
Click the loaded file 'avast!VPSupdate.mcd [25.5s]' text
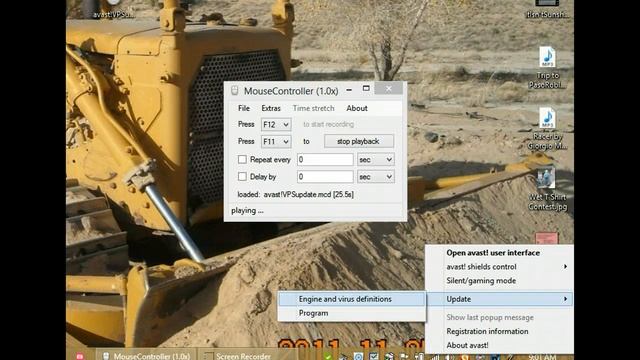point(308,195)
